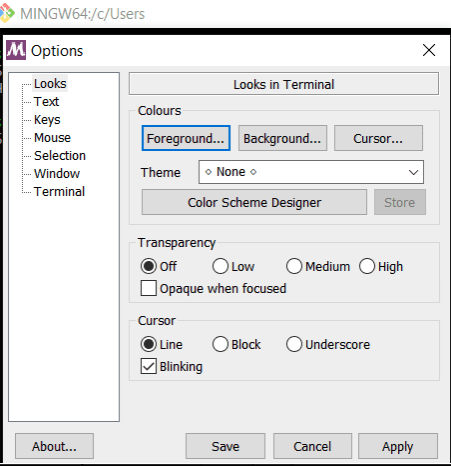Close the Options dialog
Image resolution: width=451 pixels, height=466 pixels.
point(429,50)
